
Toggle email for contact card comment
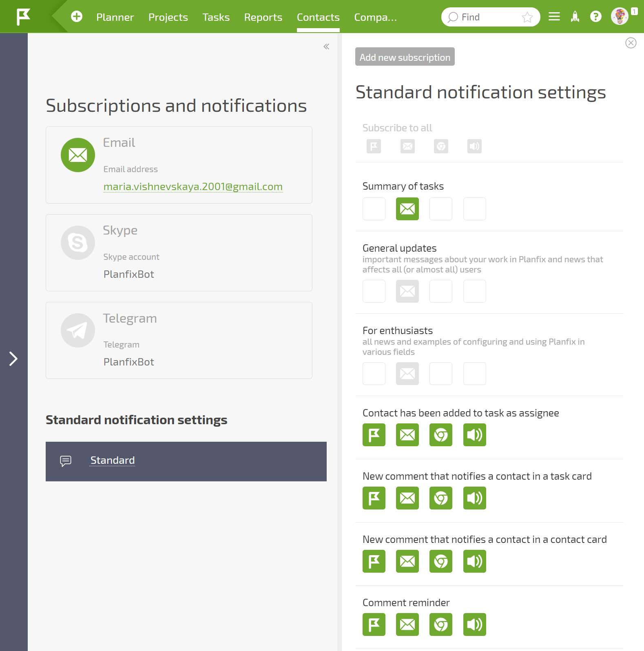(x=407, y=561)
